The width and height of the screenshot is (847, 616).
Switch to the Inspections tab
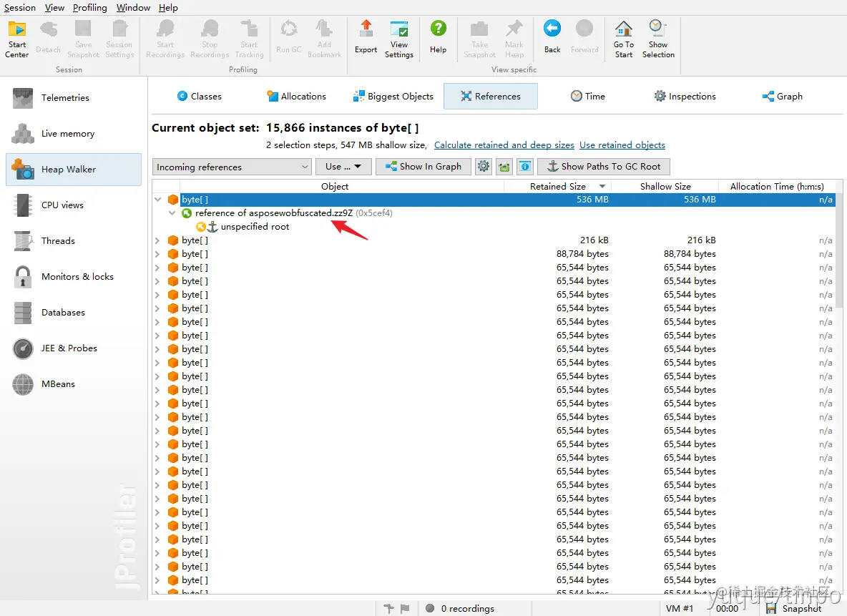point(685,96)
